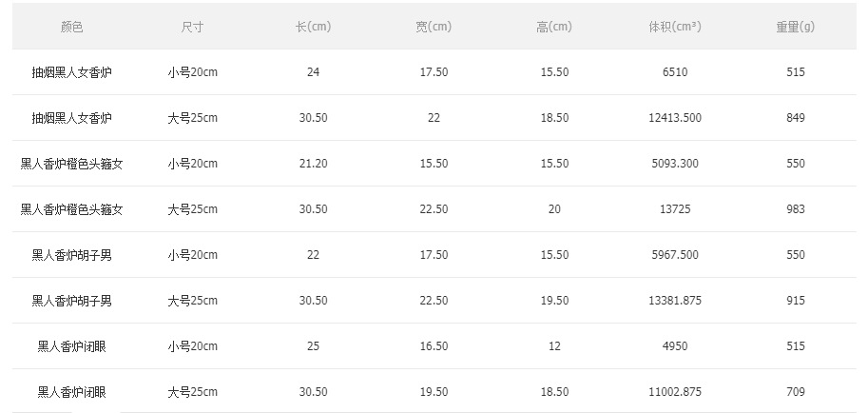Select the width cell showing 16.50

click(x=434, y=346)
